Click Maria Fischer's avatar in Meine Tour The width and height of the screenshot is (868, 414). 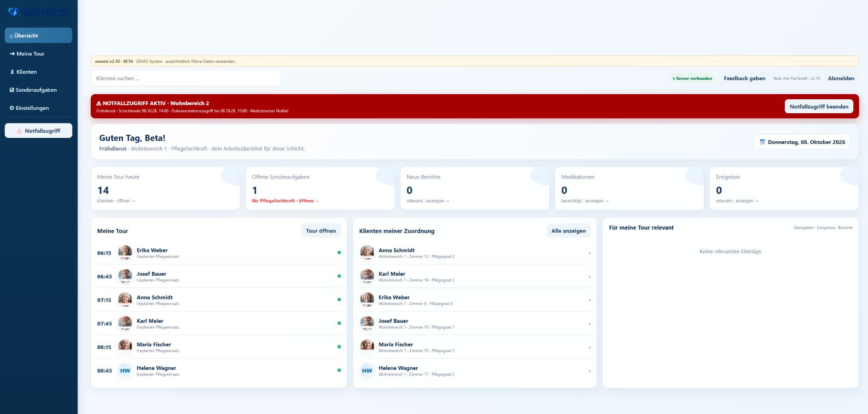125,347
